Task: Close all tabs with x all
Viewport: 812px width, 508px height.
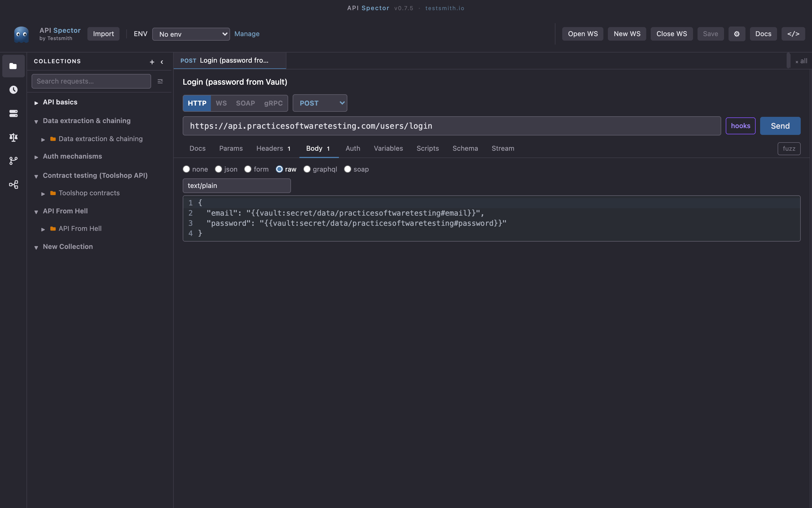Action: [801, 61]
